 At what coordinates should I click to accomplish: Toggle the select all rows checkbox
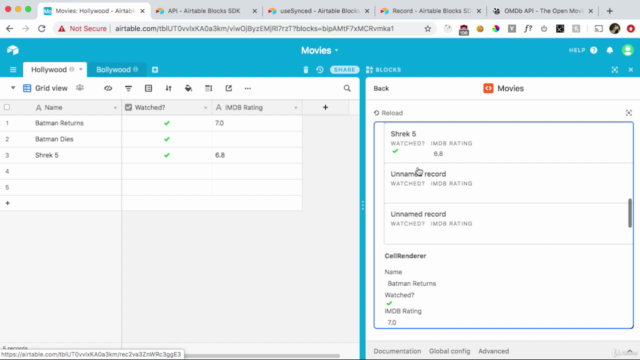point(7,107)
